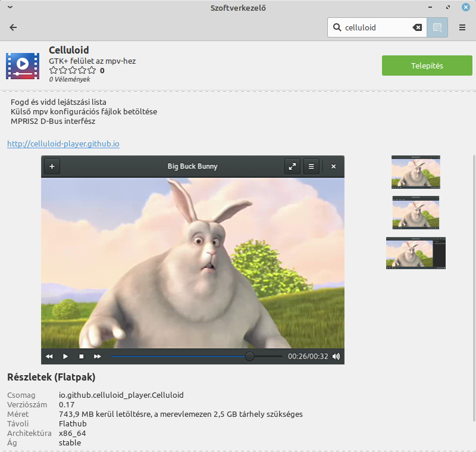Maximize the Szoftverkezelő window

448,7
